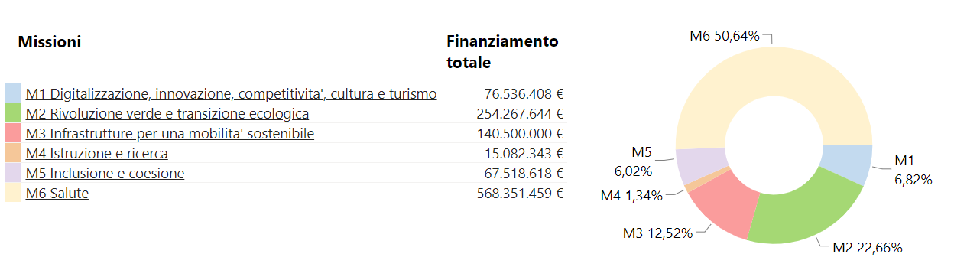Open the M1 Digitalizzazione, innovazione link

click(x=231, y=94)
